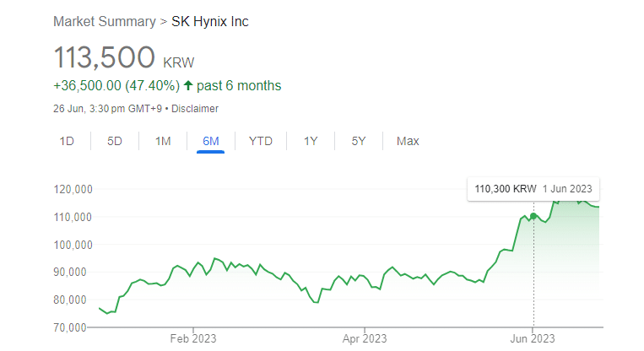Viewport: 644px width, 351px height.
Task: Select the Max time range tab
Action: 408,141
